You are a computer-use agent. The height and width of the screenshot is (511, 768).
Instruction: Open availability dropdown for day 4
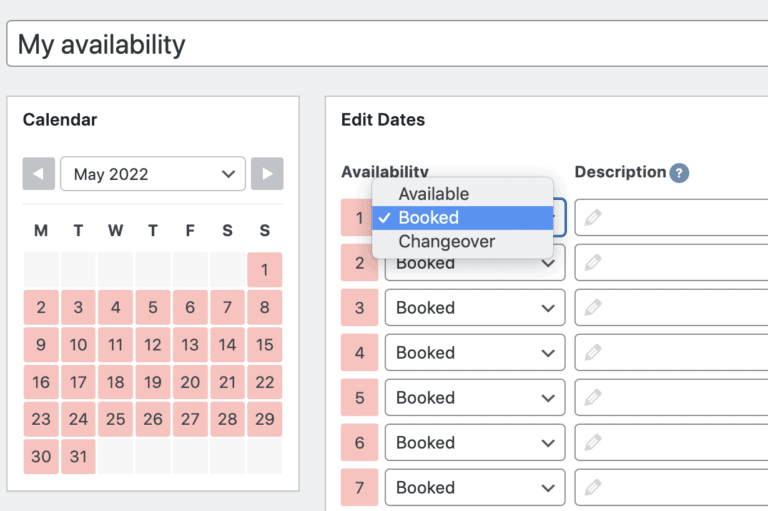pyautogui.click(x=475, y=353)
